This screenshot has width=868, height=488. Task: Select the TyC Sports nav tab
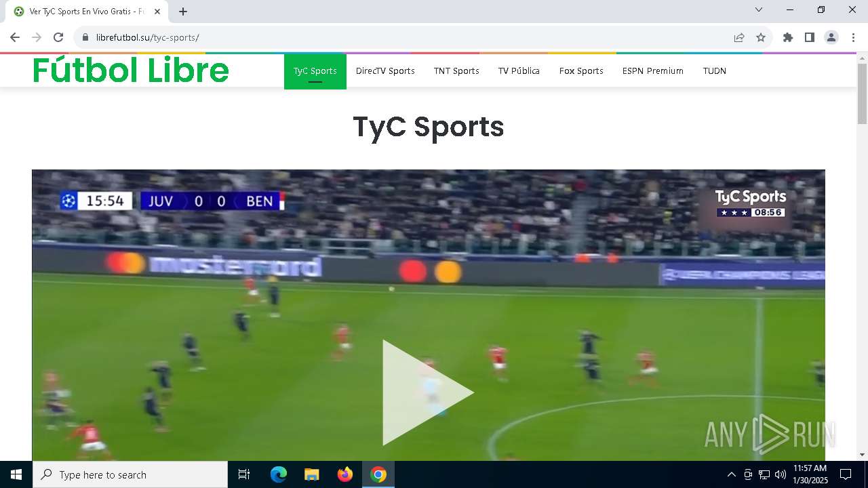click(x=315, y=71)
